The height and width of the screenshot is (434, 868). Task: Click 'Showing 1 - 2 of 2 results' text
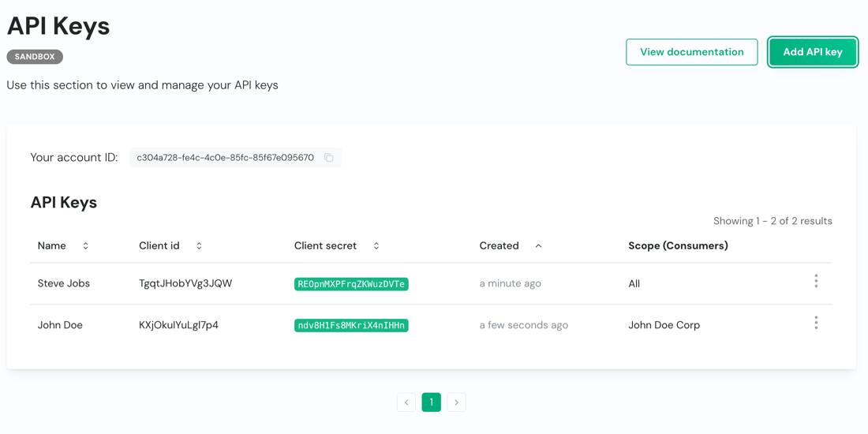773,221
